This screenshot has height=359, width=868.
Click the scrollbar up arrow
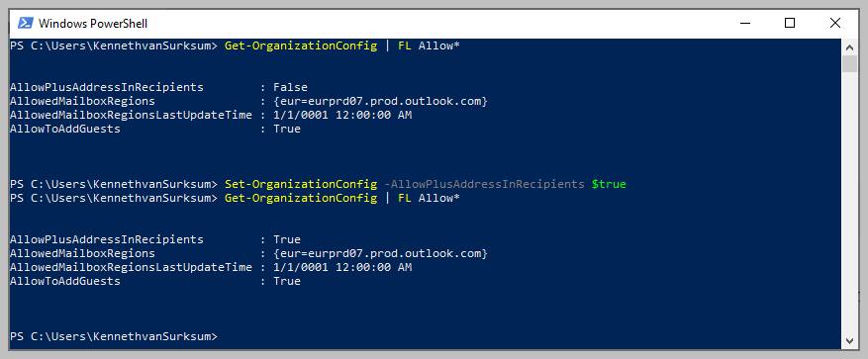click(849, 46)
